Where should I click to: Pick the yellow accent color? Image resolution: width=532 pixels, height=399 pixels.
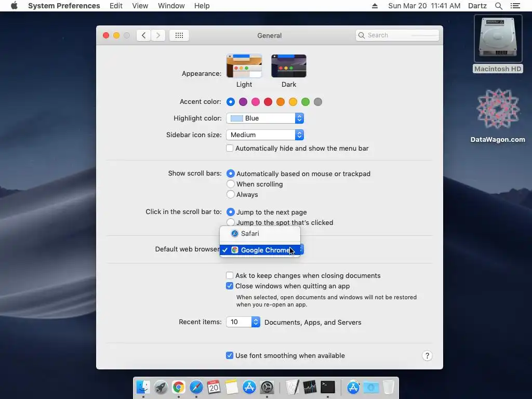[293, 102]
